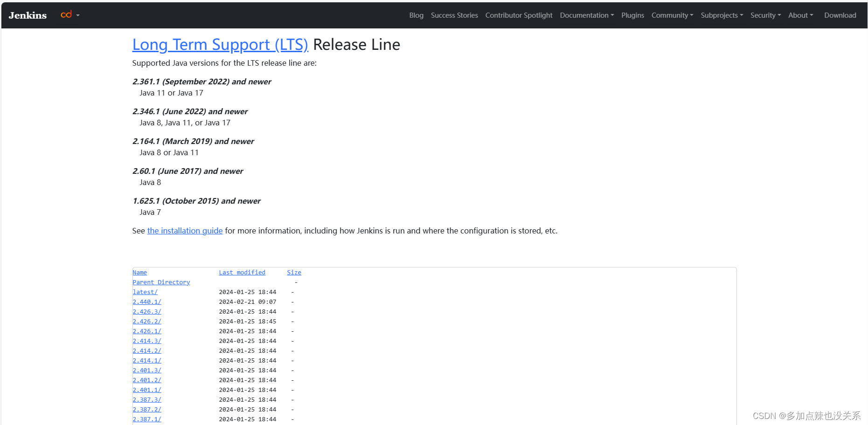Click 'Supported Java versions for the LTS' sentence

click(224, 63)
